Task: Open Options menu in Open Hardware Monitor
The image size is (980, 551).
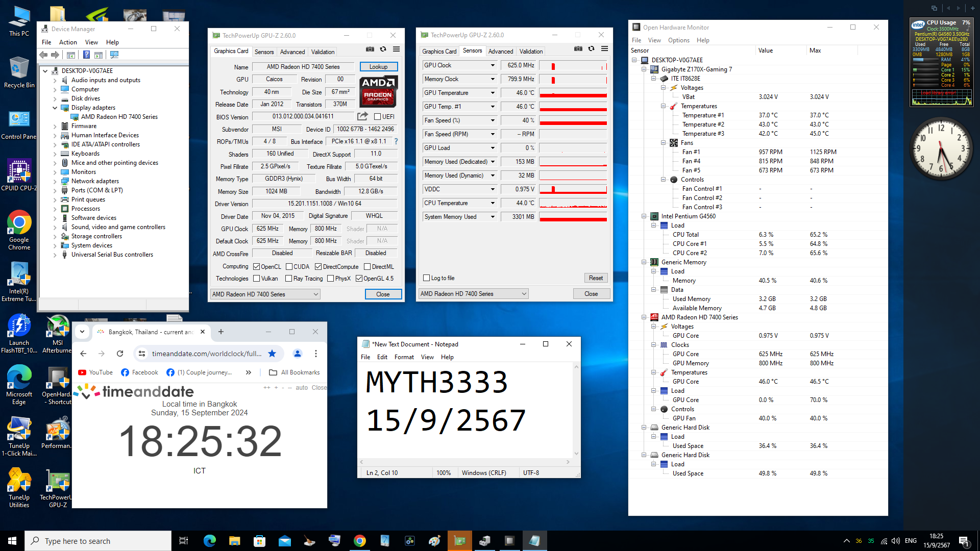Action: (x=679, y=40)
